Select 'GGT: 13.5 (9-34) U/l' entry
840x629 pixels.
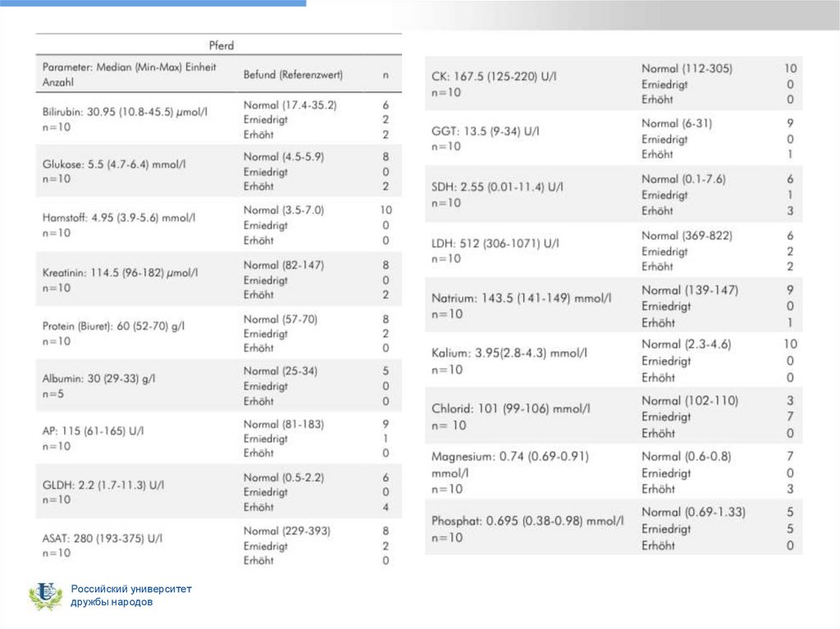click(x=486, y=131)
